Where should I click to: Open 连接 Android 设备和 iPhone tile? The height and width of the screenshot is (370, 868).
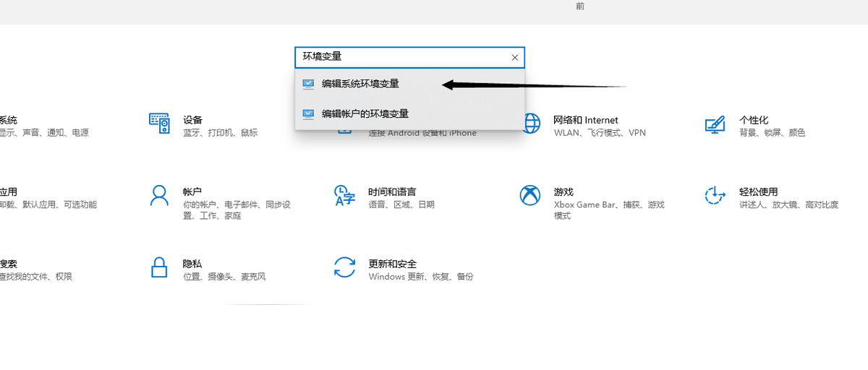(x=422, y=133)
